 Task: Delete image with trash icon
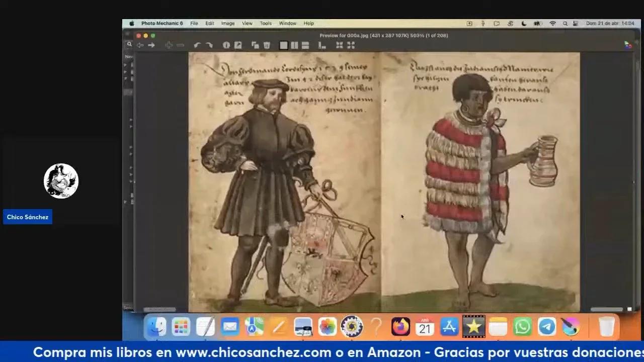(x=267, y=45)
